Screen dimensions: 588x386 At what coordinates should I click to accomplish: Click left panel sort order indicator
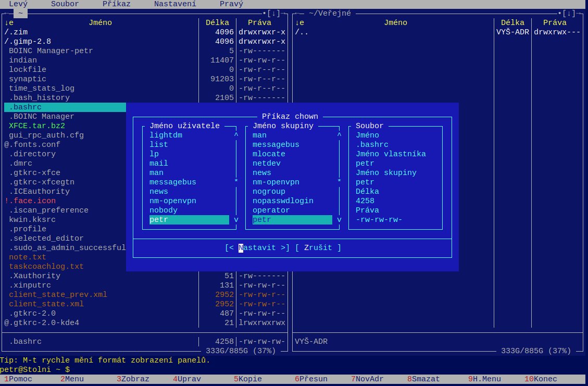pos(9,22)
